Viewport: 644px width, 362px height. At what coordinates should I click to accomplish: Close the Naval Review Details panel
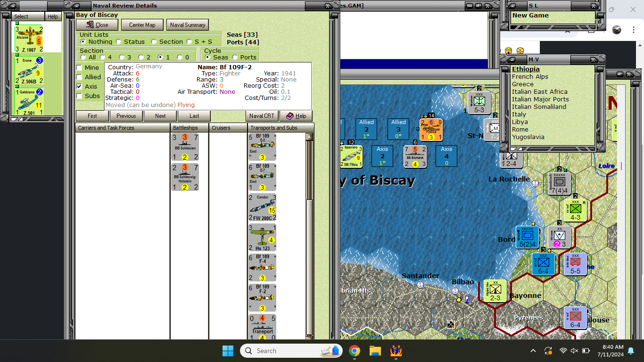pos(97,25)
